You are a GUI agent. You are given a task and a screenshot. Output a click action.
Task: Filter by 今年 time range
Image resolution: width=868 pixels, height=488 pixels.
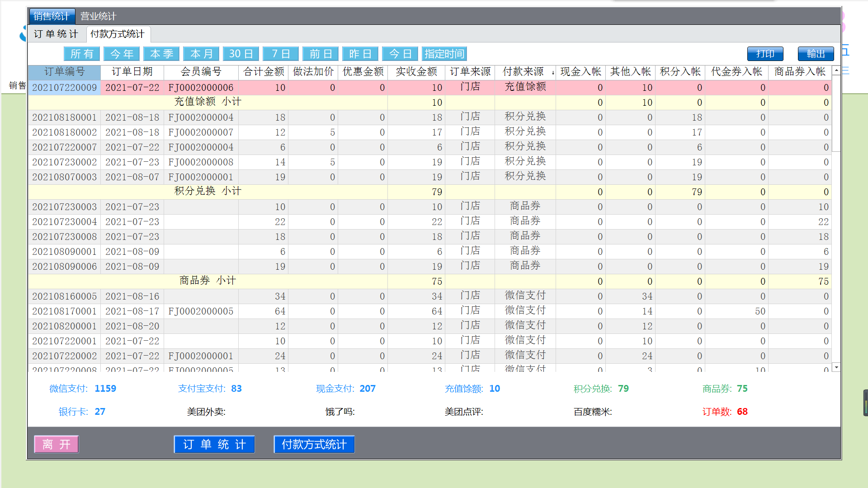coord(122,54)
